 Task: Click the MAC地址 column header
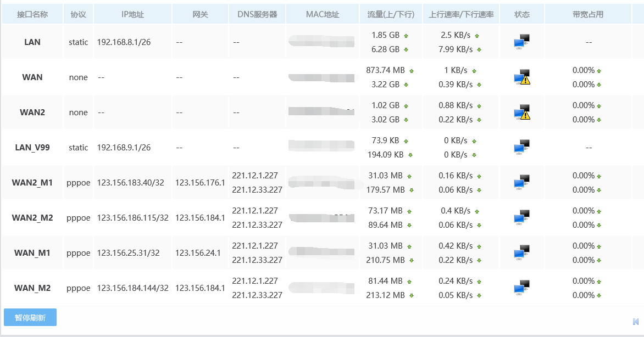coord(323,14)
